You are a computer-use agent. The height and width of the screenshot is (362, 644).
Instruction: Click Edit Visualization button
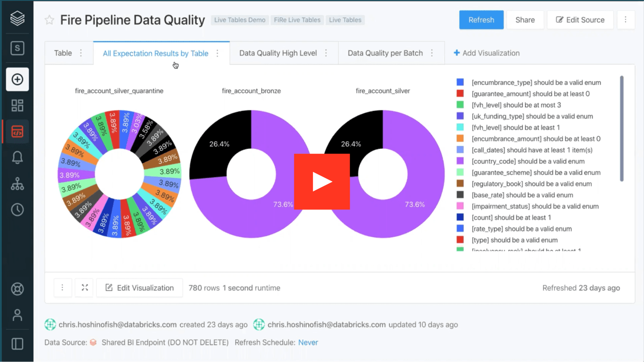coord(140,288)
